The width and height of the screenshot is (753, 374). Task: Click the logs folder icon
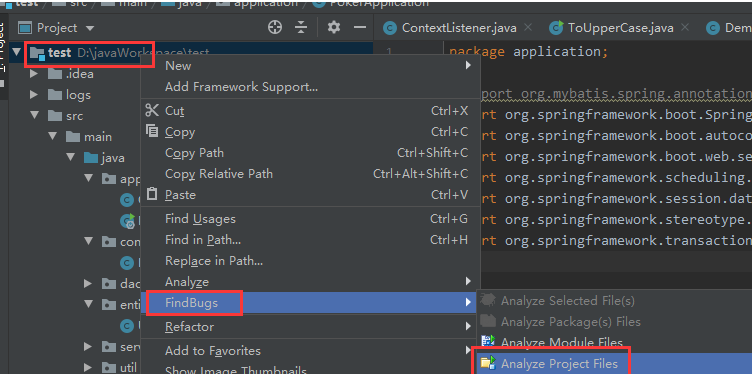[x=55, y=95]
